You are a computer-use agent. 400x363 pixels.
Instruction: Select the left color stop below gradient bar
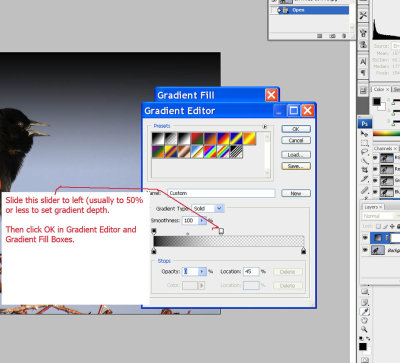[154, 251]
